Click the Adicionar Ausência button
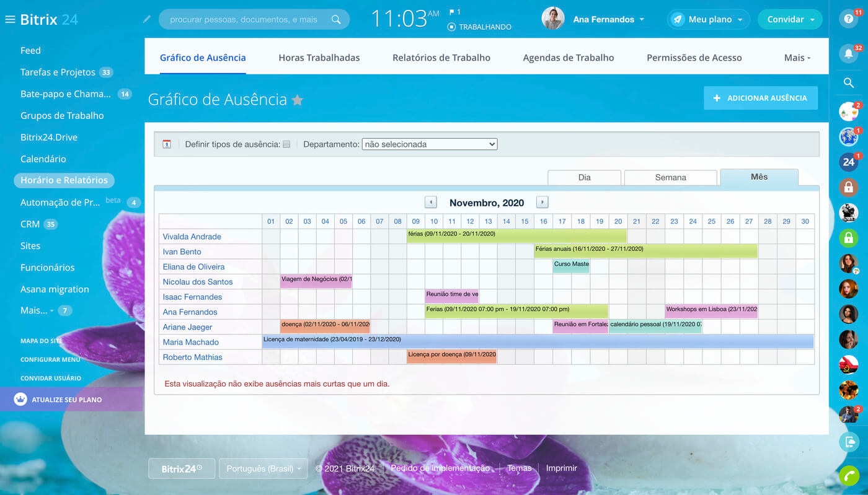The image size is (868, 495). coord(760,98)
